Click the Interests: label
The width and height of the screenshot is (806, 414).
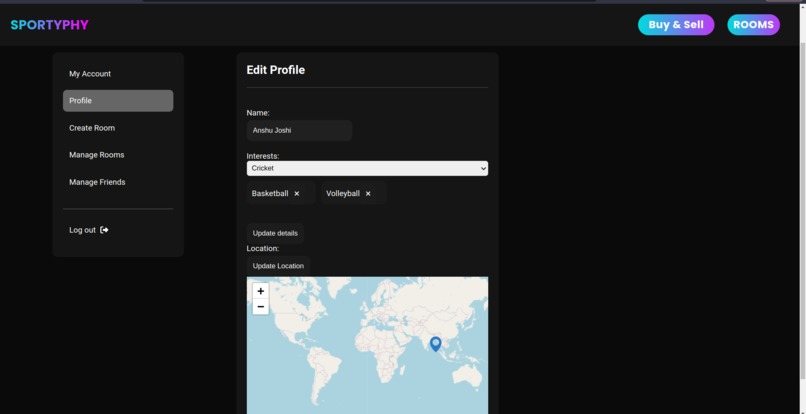click(x=263, y=156)
